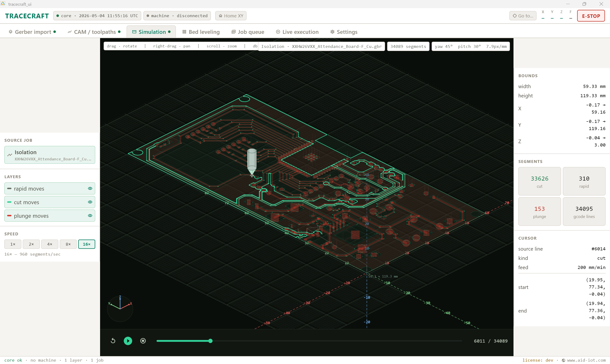Viewport: 610px width, 364px height.
Task: Click the 34089 segments viewport label
Action: (x=408, y=46)
